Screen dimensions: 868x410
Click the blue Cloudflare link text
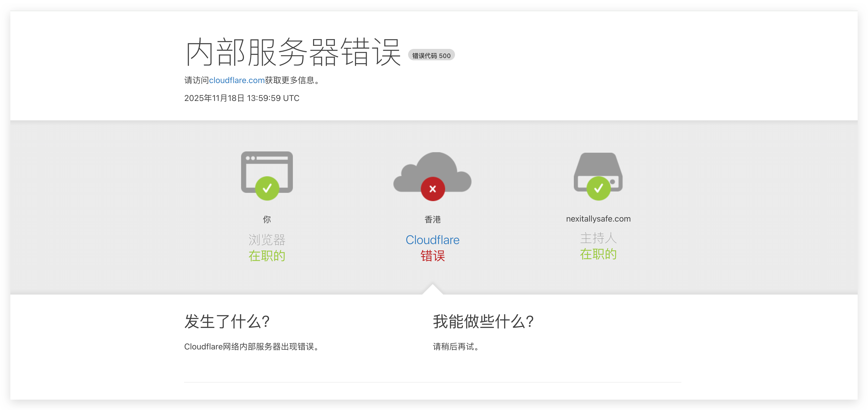(x=432, y=240)
